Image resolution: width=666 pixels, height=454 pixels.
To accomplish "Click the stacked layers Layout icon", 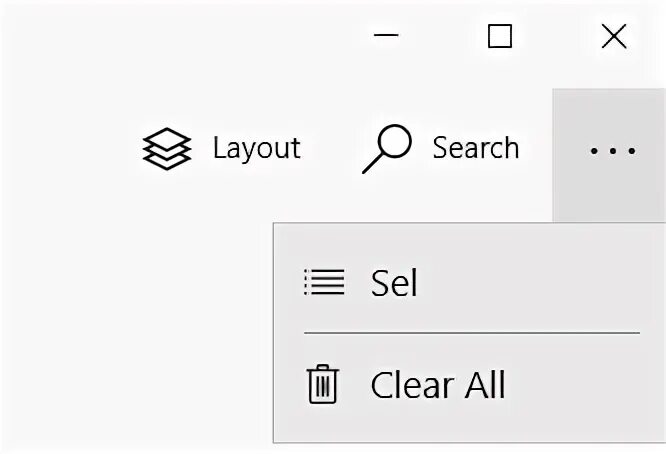I will pos(166,149).
